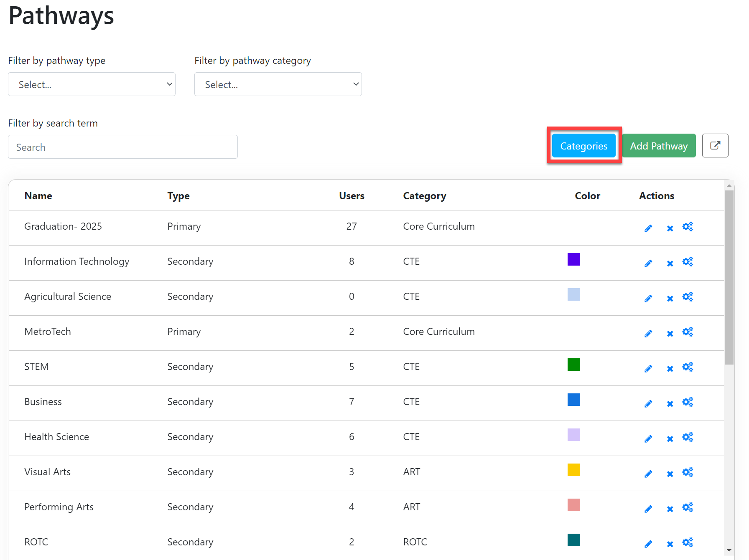Edit Visual Arts pathway pencil icon
Screen dimensions: 749x560
(x=648, y=474)
